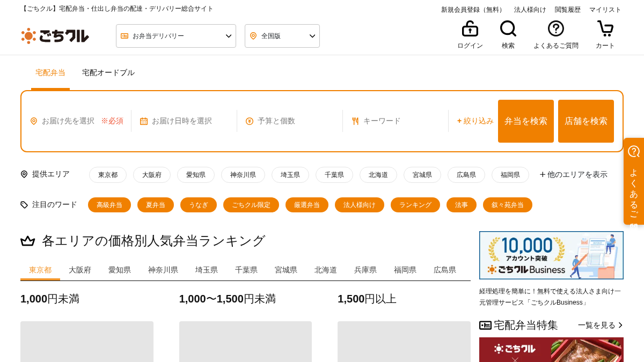Screen dimensions: 644x362
Task: Click the 夏弁当 keyword tag
Action: [x=156, y=205]
